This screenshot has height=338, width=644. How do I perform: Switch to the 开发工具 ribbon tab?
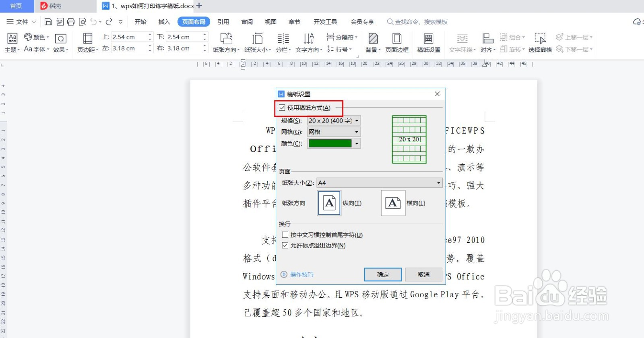tap(325, 22)
